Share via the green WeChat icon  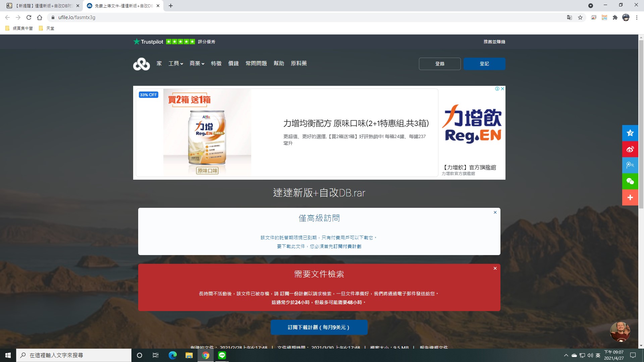[630, 181]
